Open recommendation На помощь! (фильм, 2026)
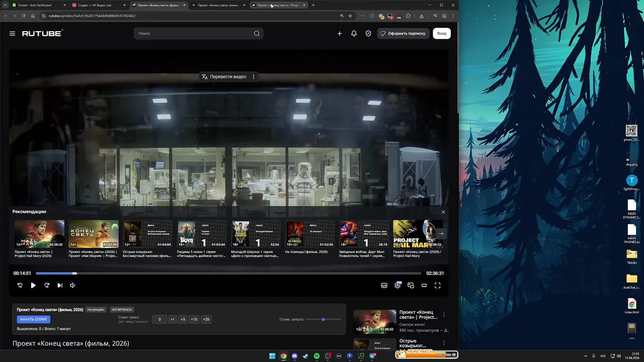 pos(310,237)
